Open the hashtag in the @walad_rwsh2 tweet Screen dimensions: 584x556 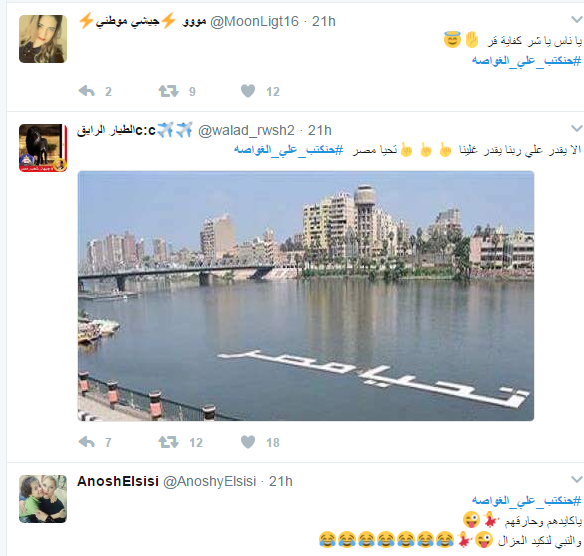click(288, 150)
